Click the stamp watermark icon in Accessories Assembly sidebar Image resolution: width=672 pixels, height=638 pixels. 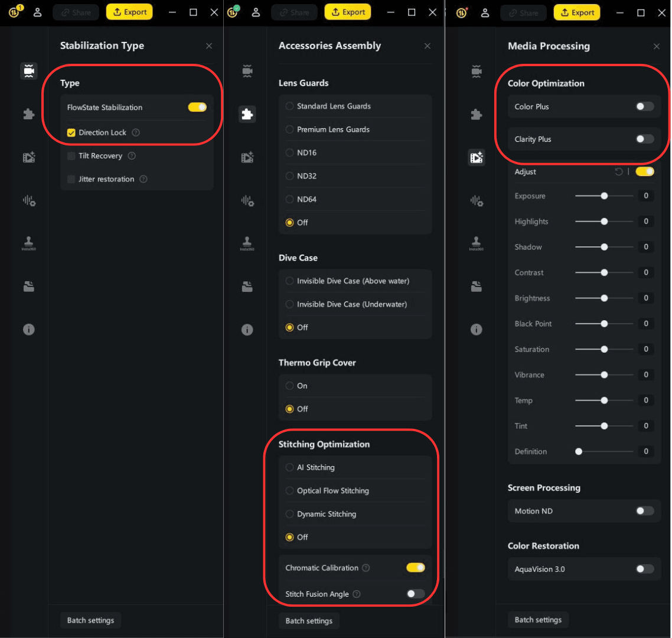pyautogui.click(x=247, y=243)
